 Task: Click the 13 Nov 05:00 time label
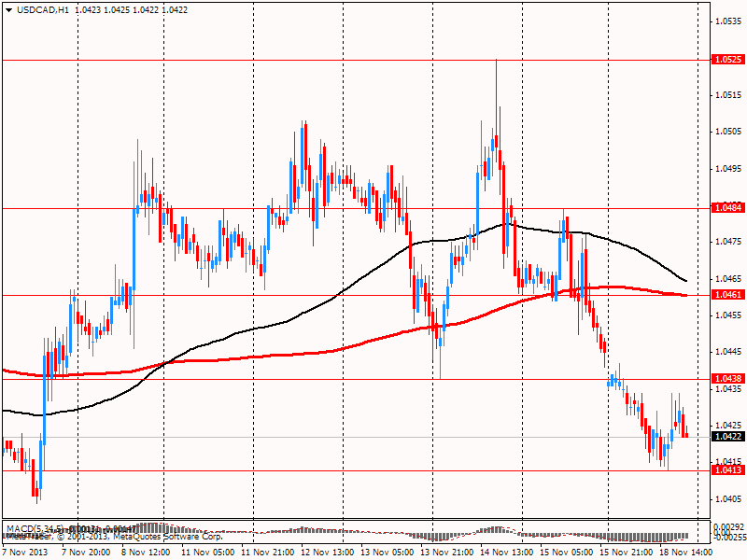pyautogui.click(x=387, y=552)
